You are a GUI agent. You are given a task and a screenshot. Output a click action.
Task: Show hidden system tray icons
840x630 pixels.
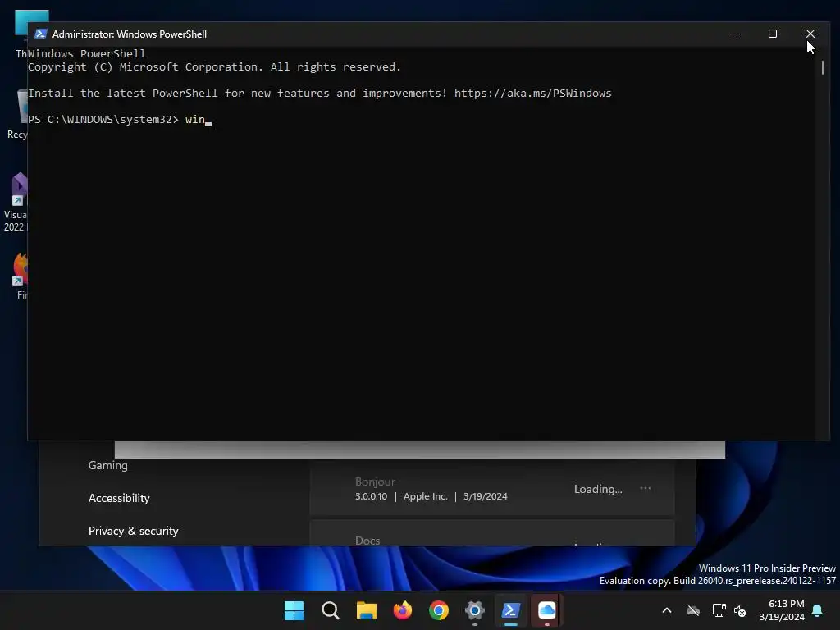(667, 610)
